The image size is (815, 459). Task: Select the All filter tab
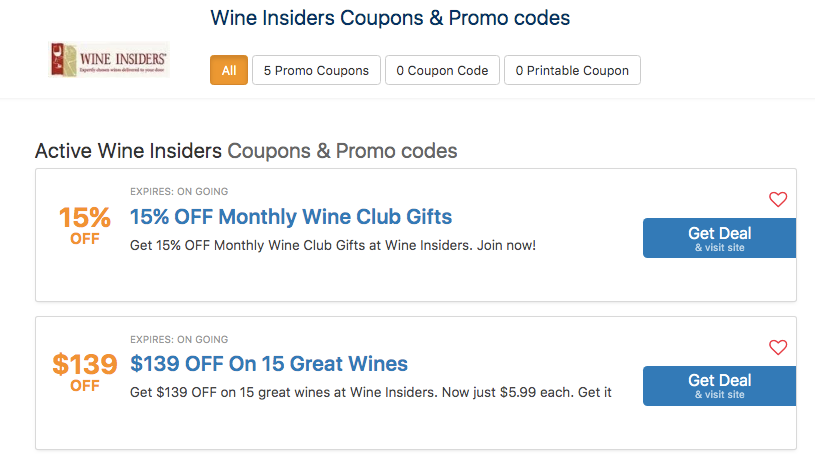(x=229, y=71)
